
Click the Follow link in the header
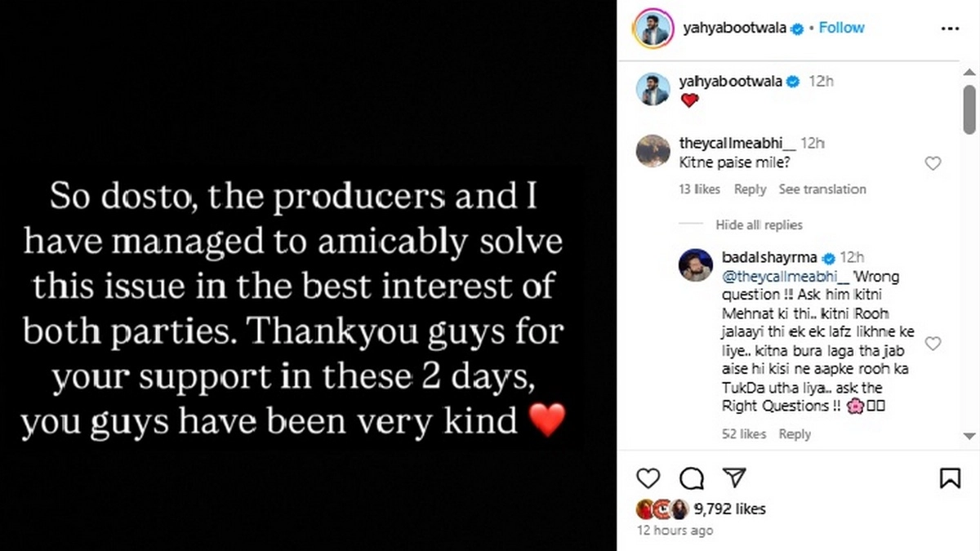point(841,28)
